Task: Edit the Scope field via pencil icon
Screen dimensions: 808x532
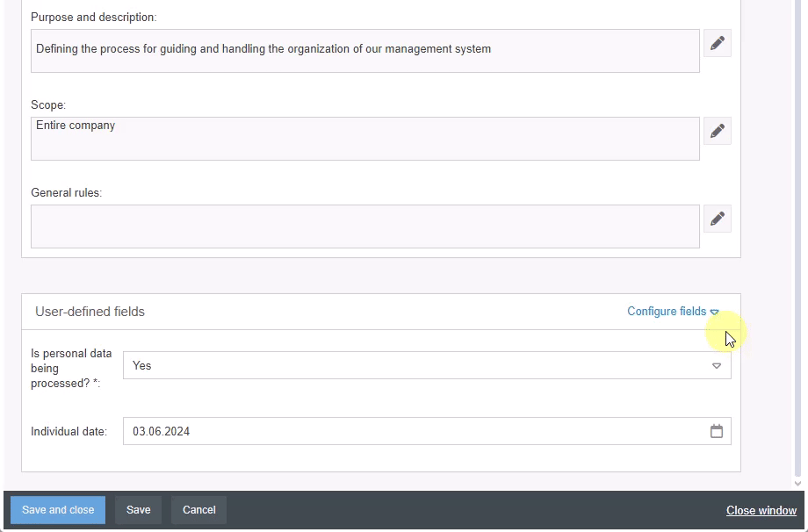Action: pos(718,131)
